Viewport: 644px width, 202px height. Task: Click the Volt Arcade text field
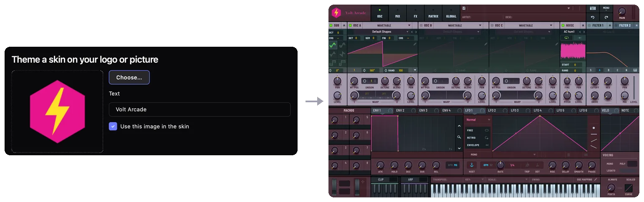(200, 109)
